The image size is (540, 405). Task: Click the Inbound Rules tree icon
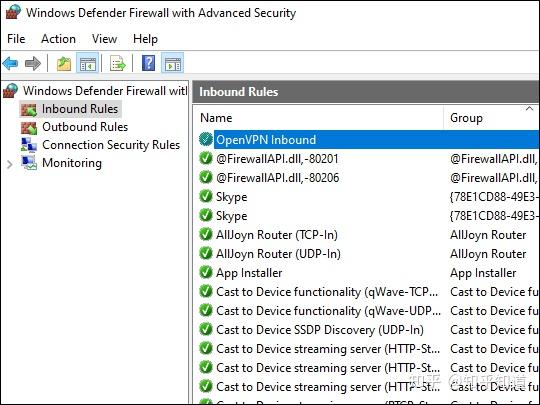coord(29,110)
